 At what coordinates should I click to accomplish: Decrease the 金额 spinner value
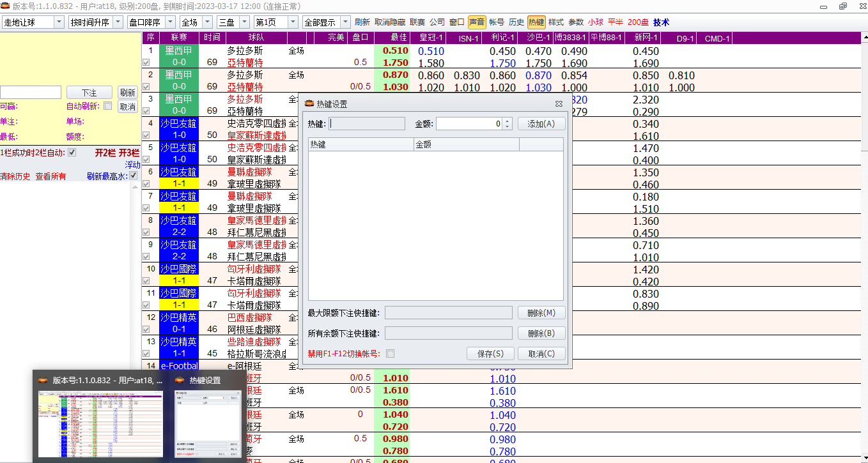click(508, 127)
